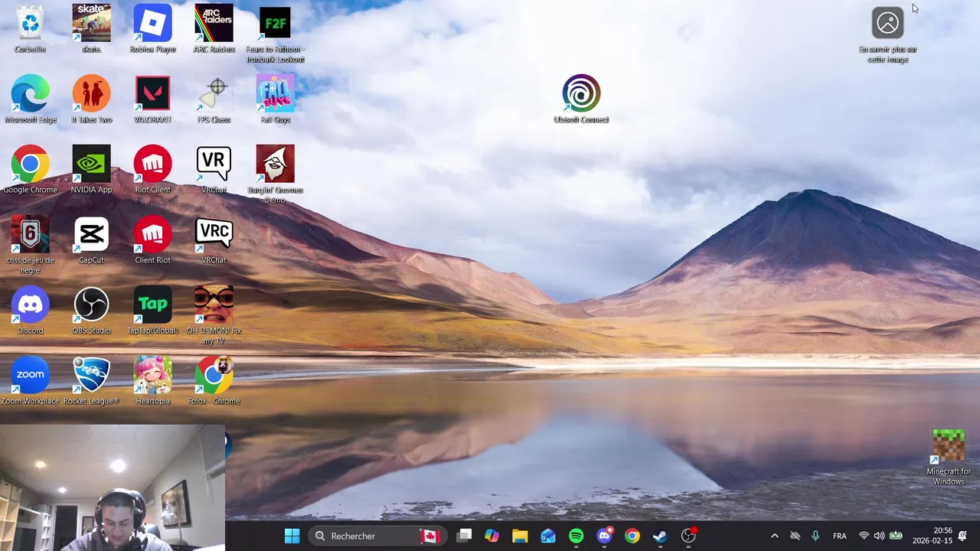
Task: Launch the Burglin' Gnomes Demo shortcut
Action: [x=275, y=175]
